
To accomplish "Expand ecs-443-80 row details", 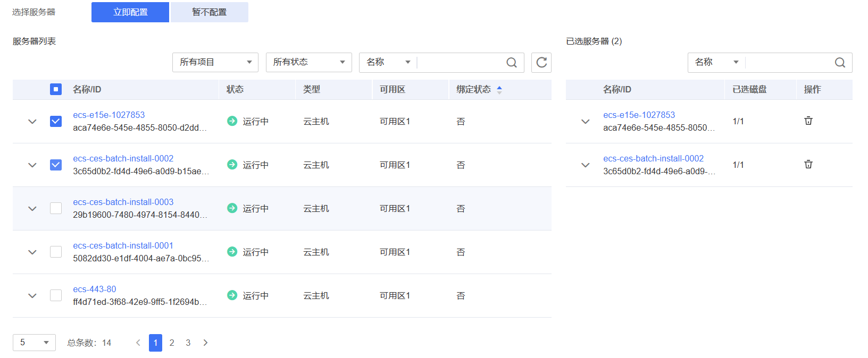I will pos(32,296).
